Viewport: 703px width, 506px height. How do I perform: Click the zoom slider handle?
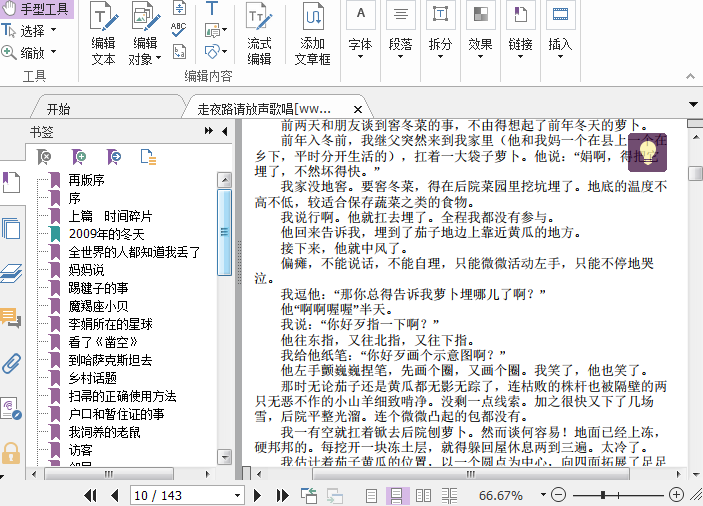pos(603,495)
